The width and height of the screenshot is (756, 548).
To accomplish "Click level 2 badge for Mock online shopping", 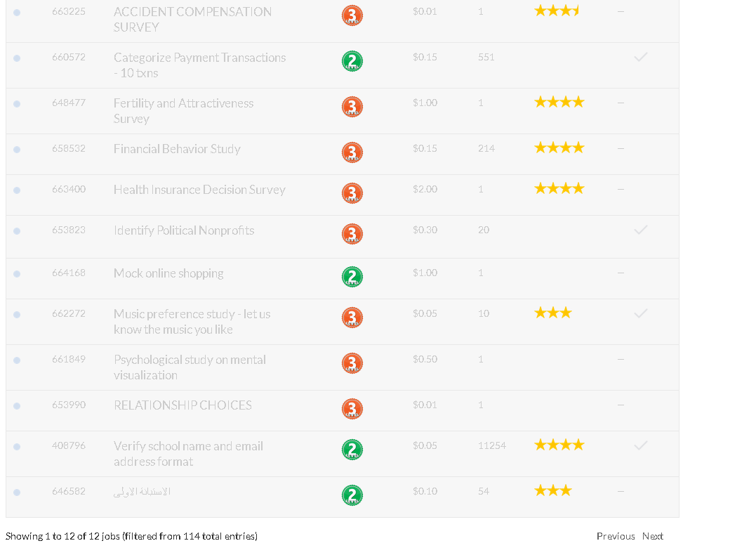I will (x=352, y=277).
